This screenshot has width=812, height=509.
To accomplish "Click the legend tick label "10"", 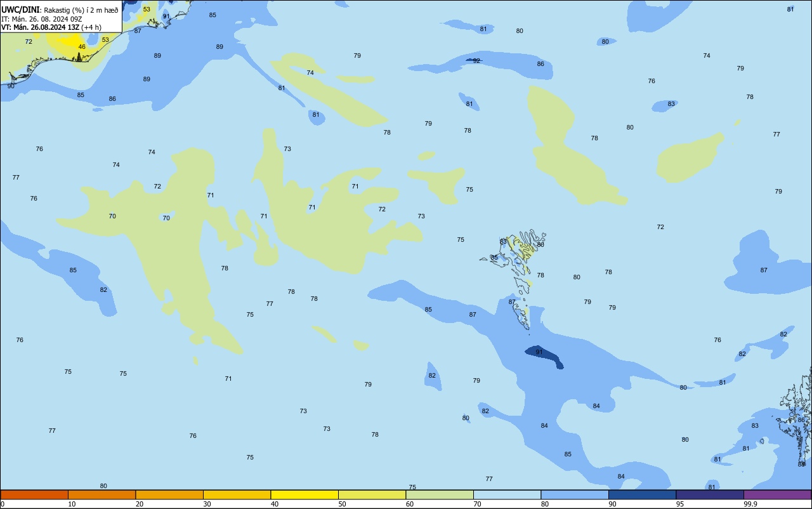I will coord(72,504).
